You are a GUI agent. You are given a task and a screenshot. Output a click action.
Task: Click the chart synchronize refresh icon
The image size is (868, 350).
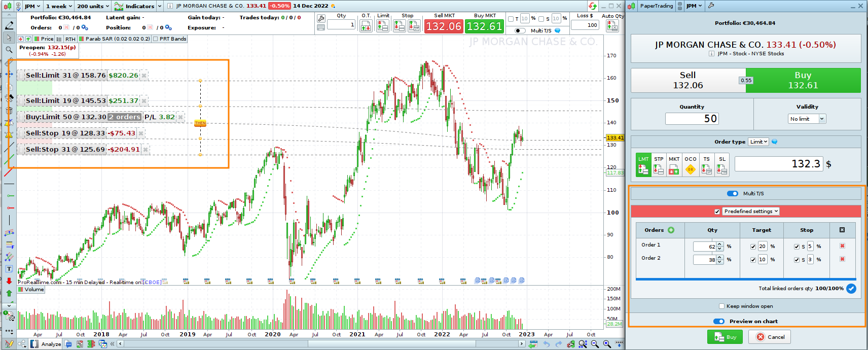point(593,6)
